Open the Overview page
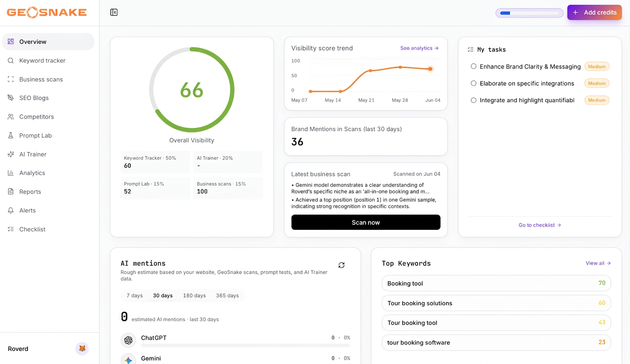This screenshot has height=364, width=630. click(x=48, y=41)
